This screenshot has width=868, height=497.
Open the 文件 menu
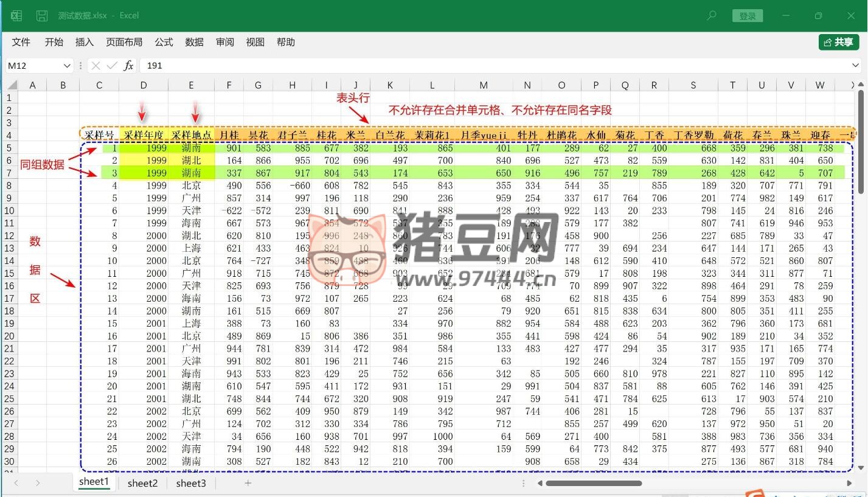(x=21, y=42)
